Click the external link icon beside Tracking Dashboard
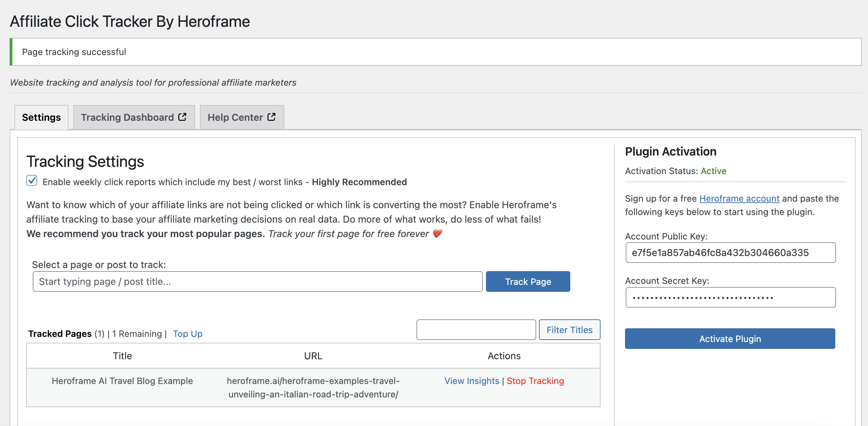The image size is (868, 426). [x=182, y=117]
